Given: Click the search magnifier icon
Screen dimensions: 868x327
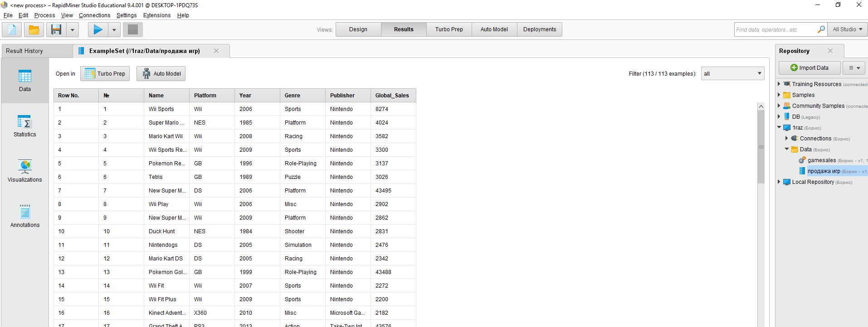Looking at the screenshot, I should click(821, 29).
